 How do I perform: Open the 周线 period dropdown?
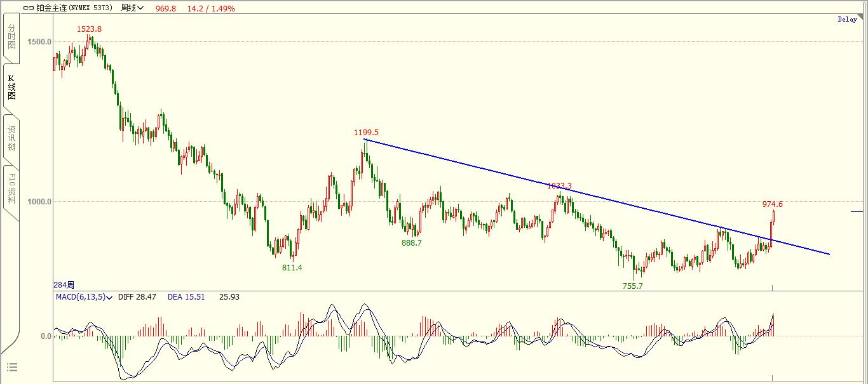pyautogui.click(x=132, y=8)
